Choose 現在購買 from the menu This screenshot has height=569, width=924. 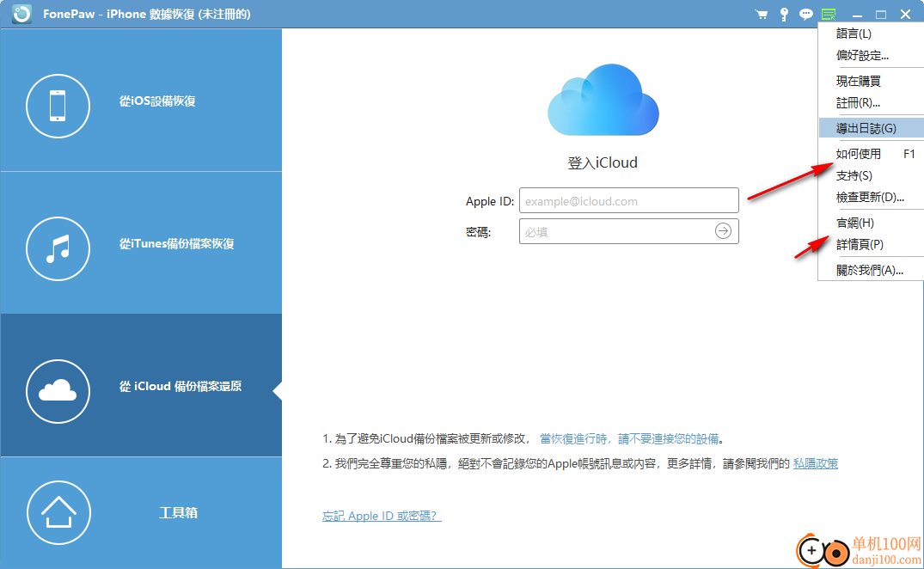(871, 81)
